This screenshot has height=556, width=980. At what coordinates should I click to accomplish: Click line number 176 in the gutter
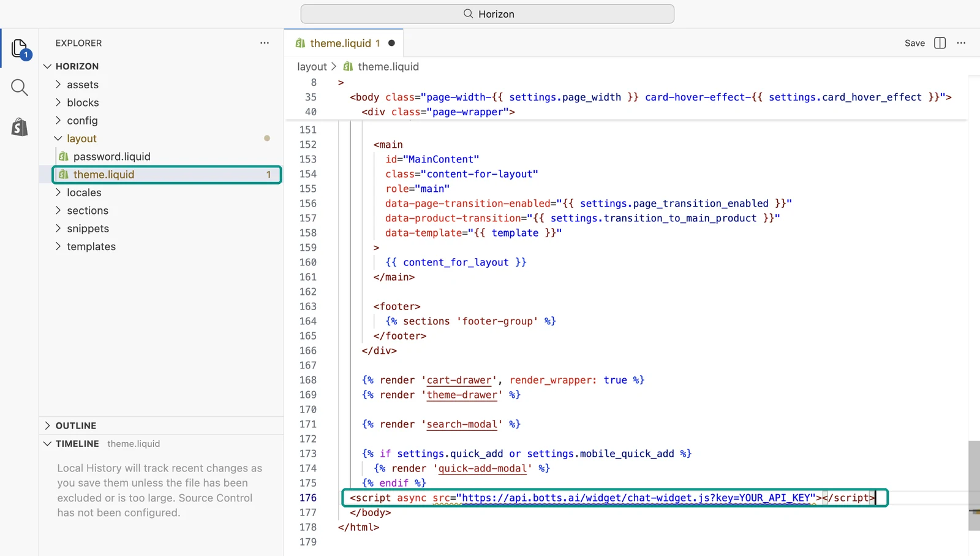click(x=308, y=498)
